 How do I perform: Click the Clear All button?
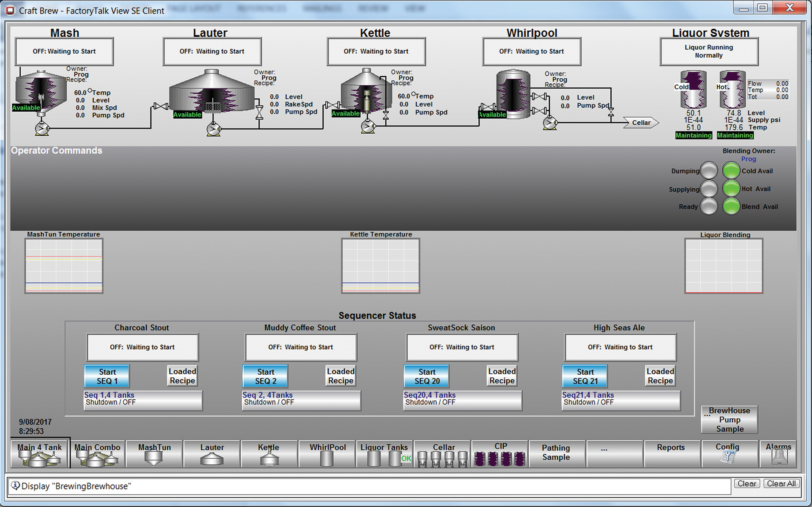click(x=781, y=484)
